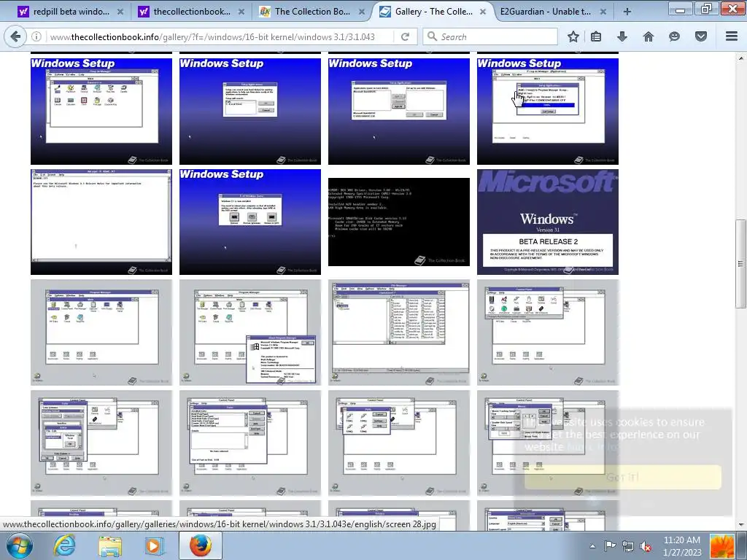Click the scrollbar up arrow
Screen dimensions: 747x560
point(741,58)
